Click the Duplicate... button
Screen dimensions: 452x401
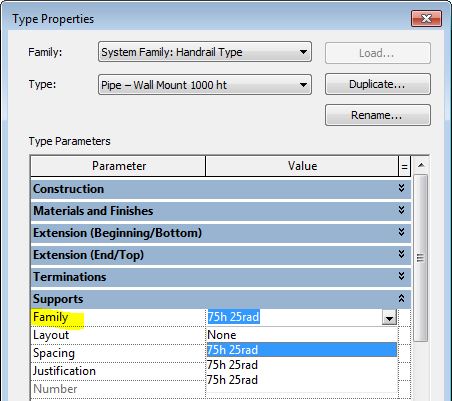(378, 84)
